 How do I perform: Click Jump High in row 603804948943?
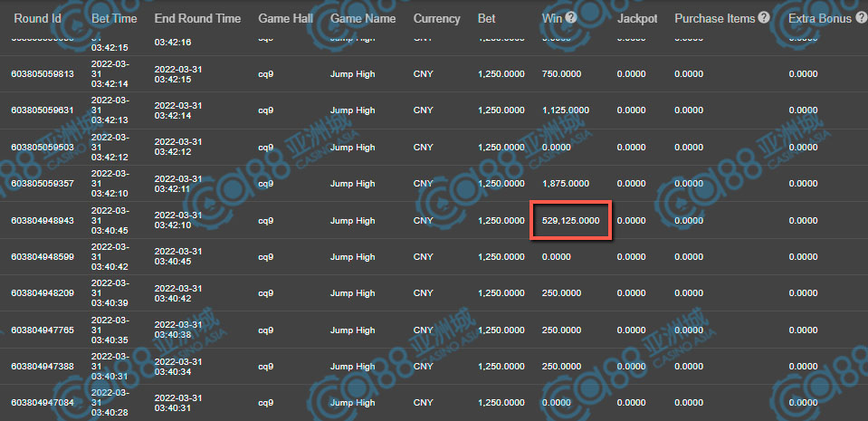coord(353,221)
